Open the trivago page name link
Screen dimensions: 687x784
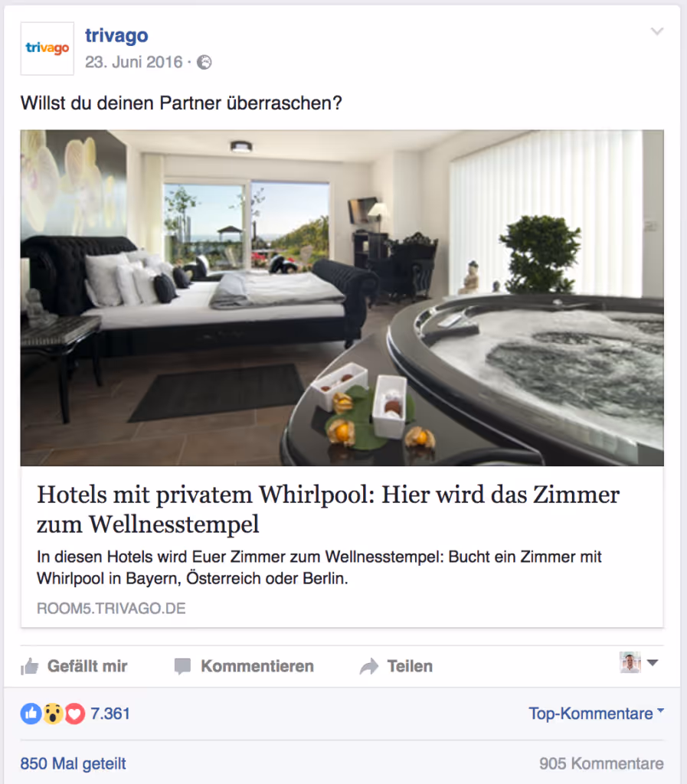tap(116, 35)
